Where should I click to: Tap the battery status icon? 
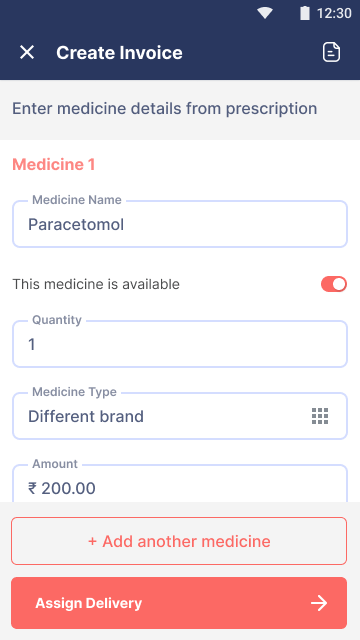click(304, 13)
